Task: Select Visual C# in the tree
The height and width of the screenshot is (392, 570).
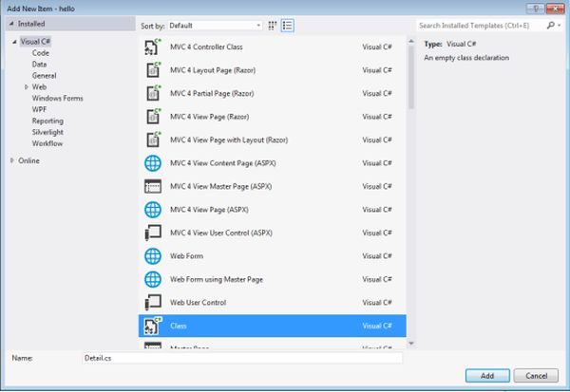Action: pos(35,42)
